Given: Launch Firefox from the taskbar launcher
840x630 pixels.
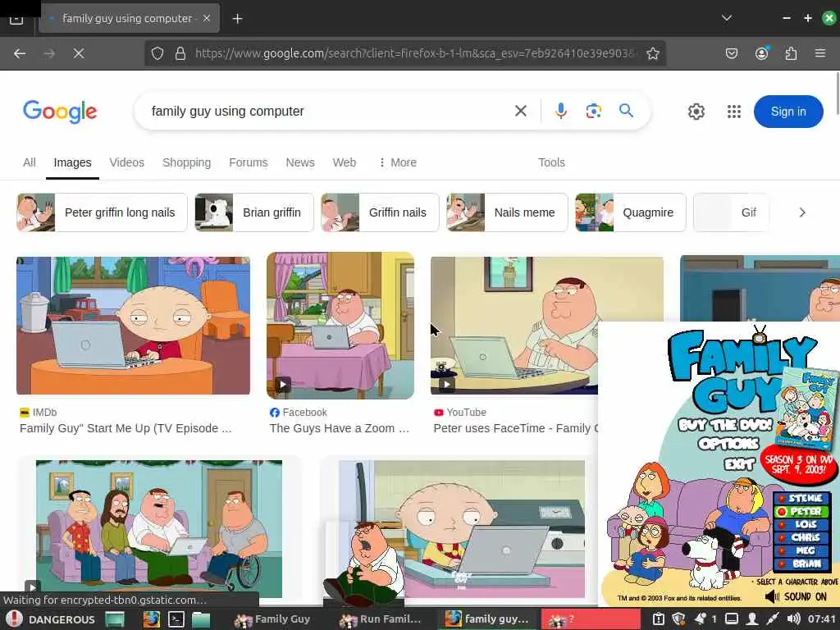Looking at the screenshot, I should (x=151, y=619).
